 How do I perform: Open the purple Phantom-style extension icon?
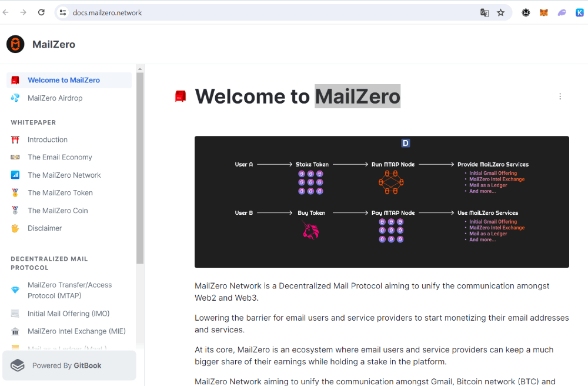pyautogui.click(x=562, y=13)
